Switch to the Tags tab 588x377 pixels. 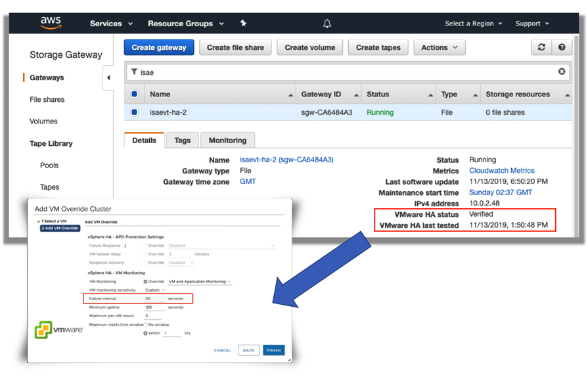click(x=182, y=141)
